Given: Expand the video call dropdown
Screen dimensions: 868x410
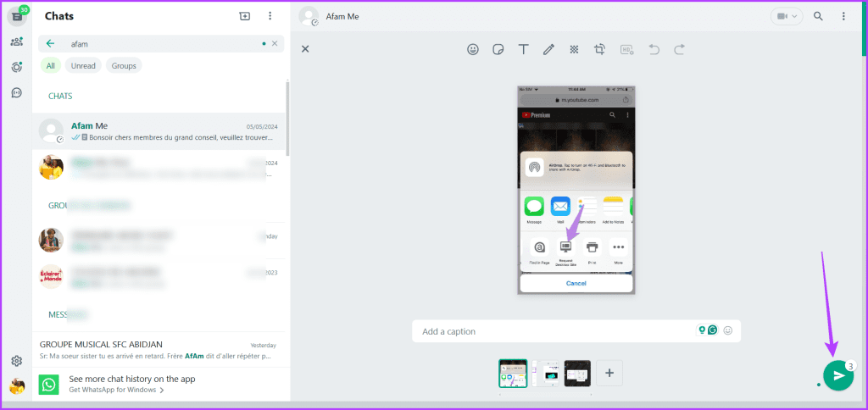Looking at the screenshot, I should (786, 16).
